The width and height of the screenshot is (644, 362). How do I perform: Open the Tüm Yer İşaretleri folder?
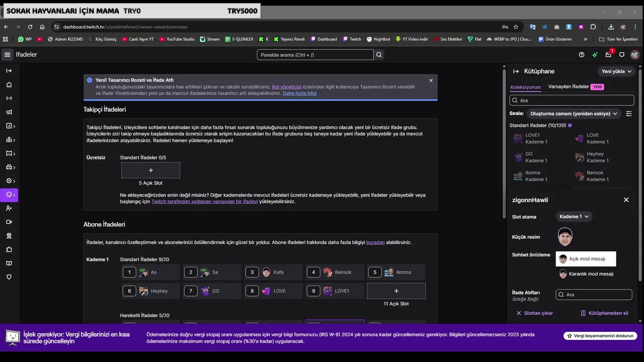[x=618, y=39]
